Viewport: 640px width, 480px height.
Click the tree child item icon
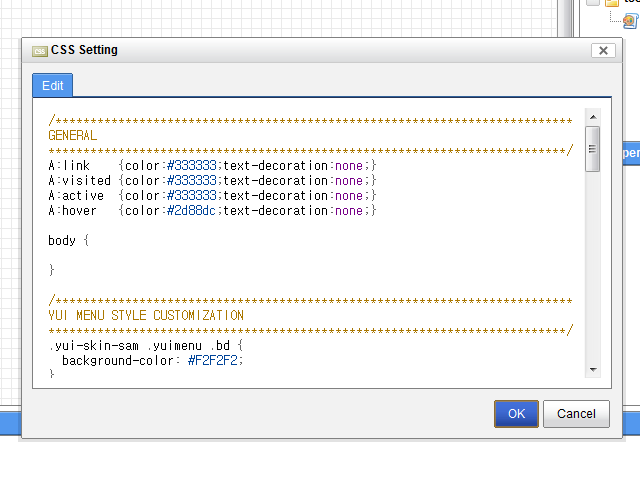coord(630,21)
